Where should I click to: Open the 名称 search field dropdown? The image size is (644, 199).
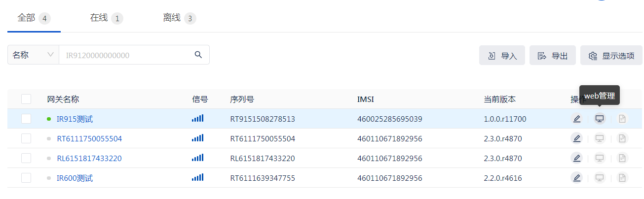(33, 55)
